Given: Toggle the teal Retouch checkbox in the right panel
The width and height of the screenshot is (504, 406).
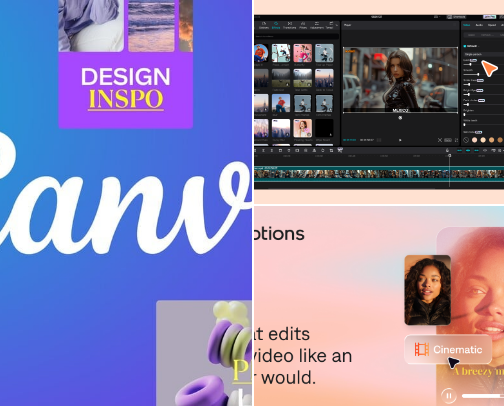Looking at the screenshot, I should tap(465, 46).
